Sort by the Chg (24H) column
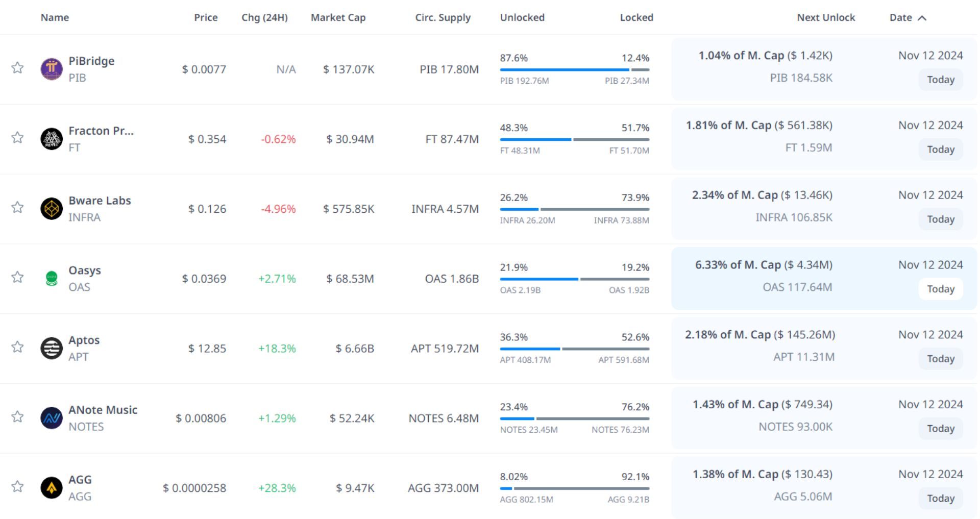The width and height of the screenshot is (980, 519). (x=264, y=17)
